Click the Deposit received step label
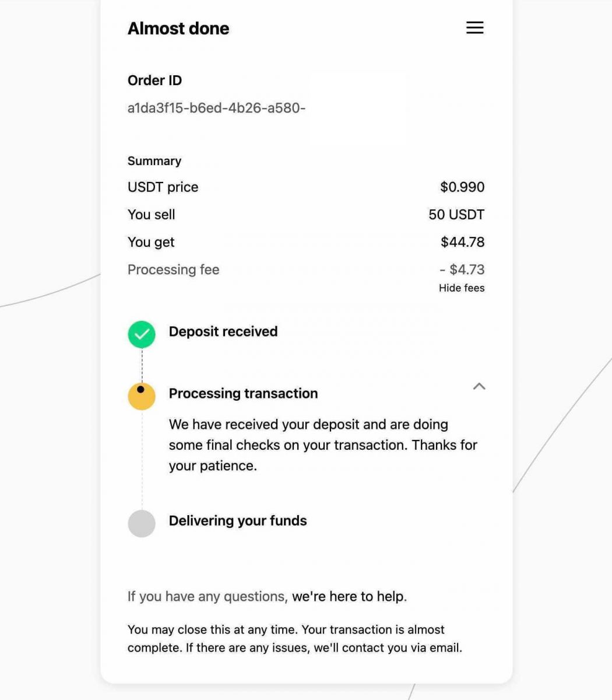Viewport: 612px width, 700px height. (223, 331)
